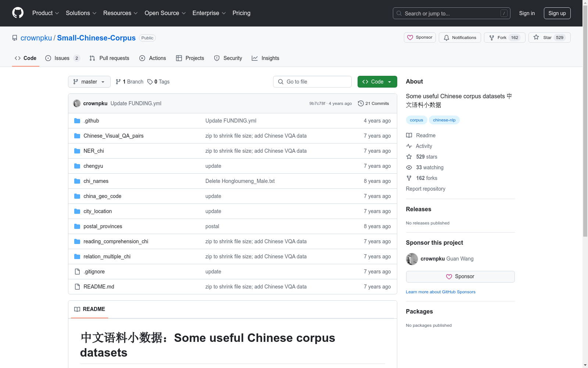Open the Security tab

(228, 58)
